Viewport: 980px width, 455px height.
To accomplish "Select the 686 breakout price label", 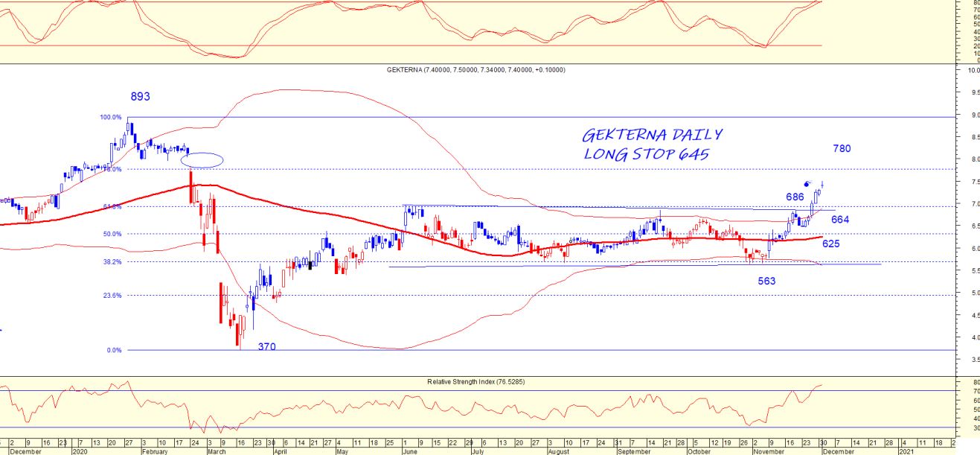I will [x=795, y=197].
